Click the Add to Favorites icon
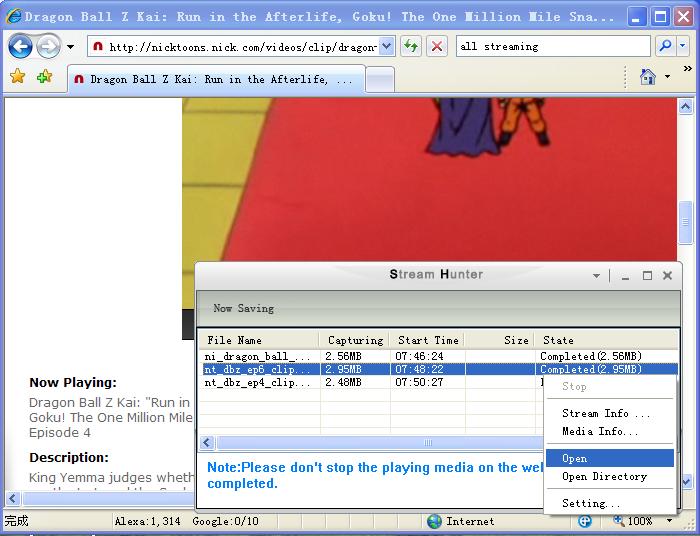 [x=44, y=77]
